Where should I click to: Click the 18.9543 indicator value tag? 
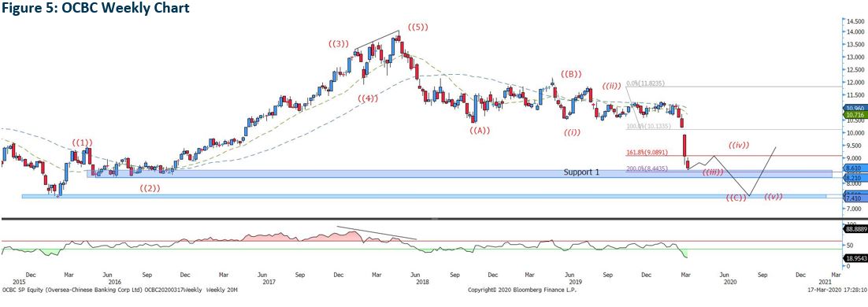click(x=855, y=257)
